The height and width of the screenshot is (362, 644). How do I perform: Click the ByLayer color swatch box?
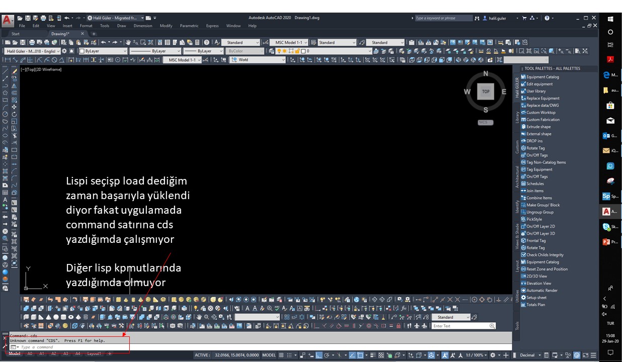(82, 51)
